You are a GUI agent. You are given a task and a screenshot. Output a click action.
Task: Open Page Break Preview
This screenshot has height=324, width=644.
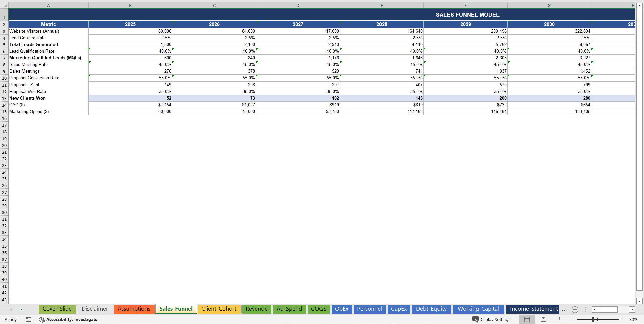[x=560, y=319]
